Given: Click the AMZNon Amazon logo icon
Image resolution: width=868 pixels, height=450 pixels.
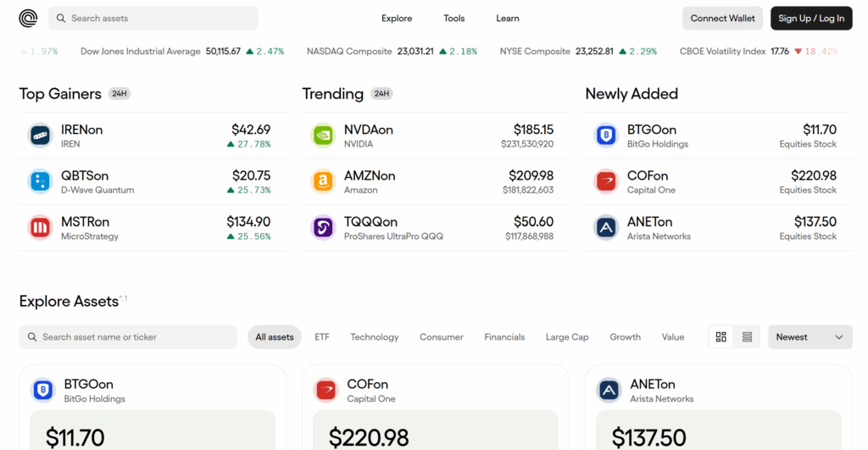Looking at the screenshot, I should 323,181.
